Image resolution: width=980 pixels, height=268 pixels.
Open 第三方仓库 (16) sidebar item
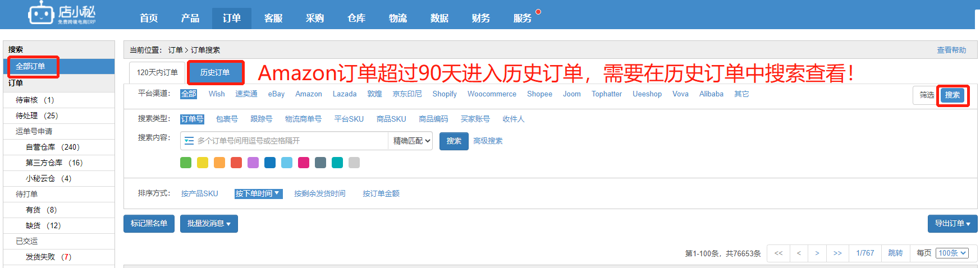coord(59,163)
